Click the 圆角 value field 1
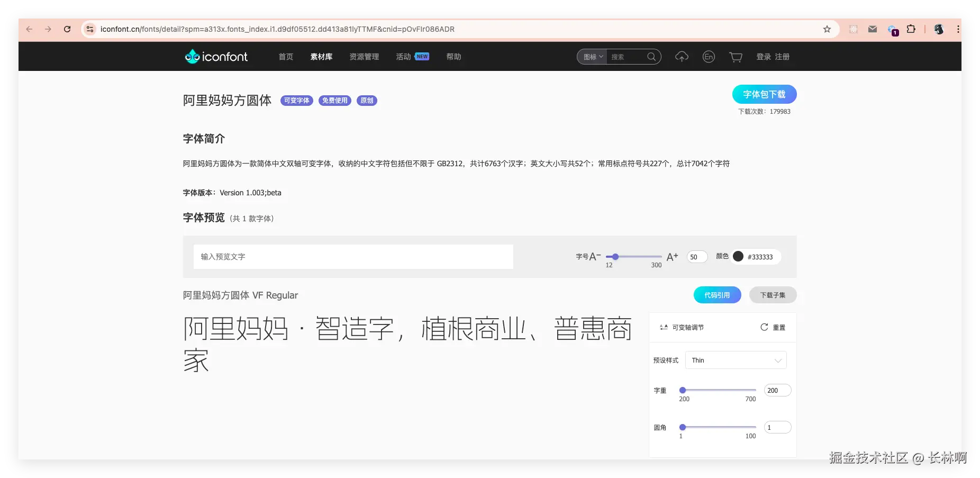 click(x=777, y=427)
